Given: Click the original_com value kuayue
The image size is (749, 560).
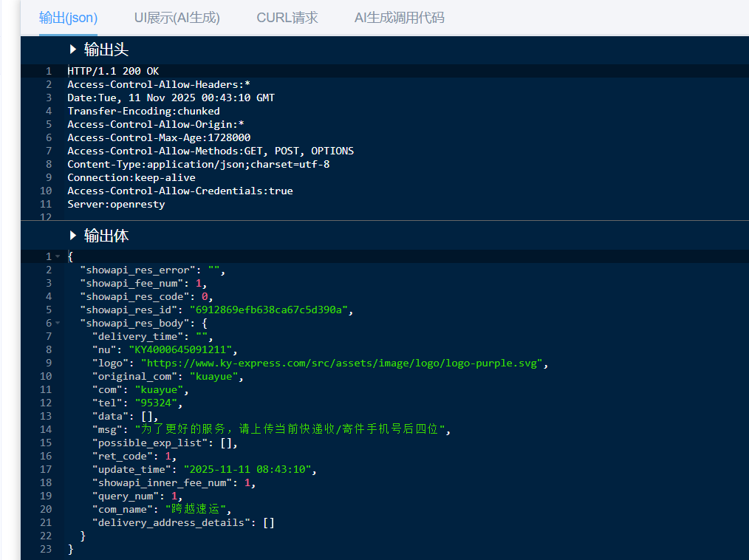Looking at the screenshot, I should [214, 377].
